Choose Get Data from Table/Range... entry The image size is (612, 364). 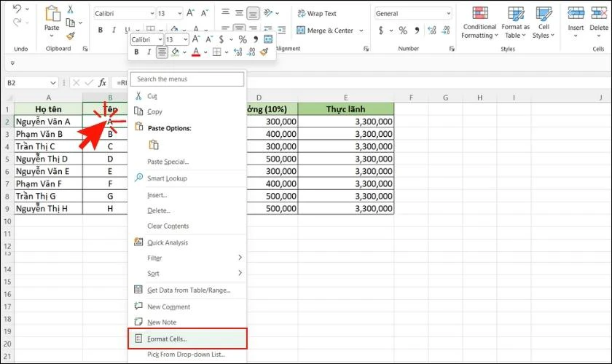point(188,290)
